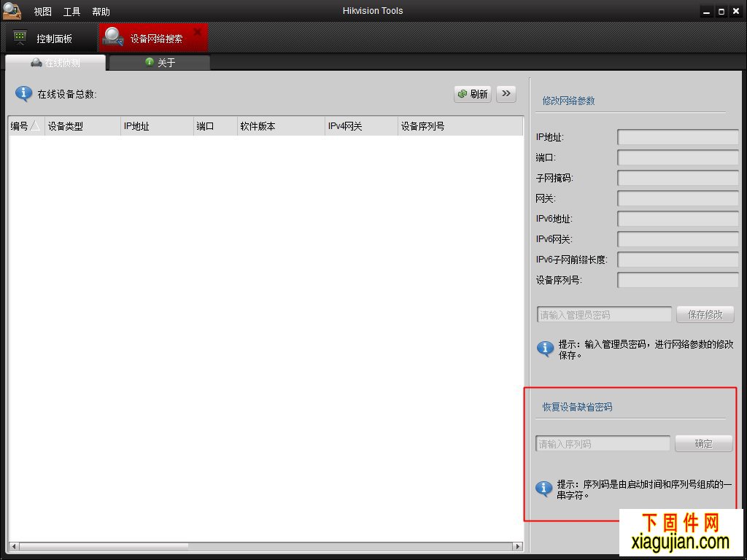The image size is (747, 560).
Task: Click the IPv6子网前缀长度 input field
Action: pyautogui.click(x=678, y=260)
